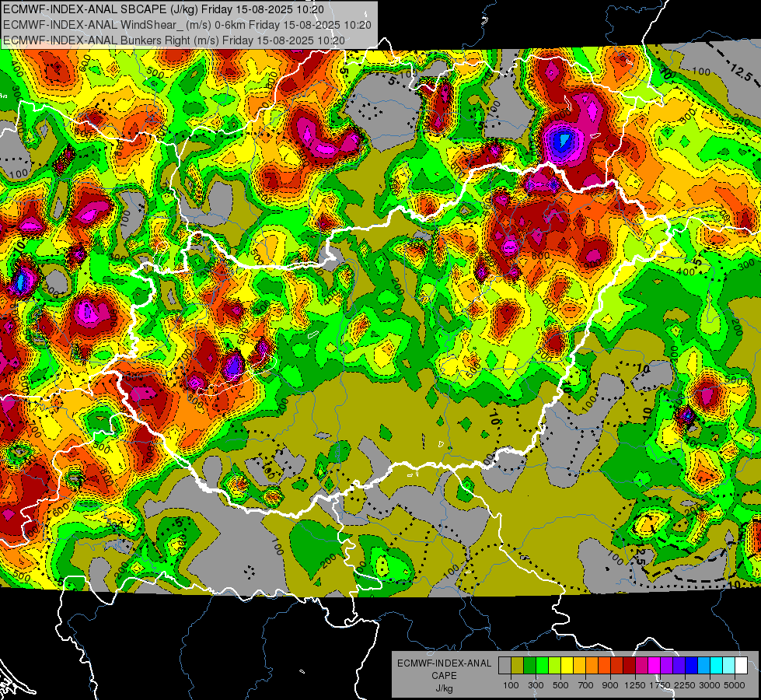
Task: Click the CAPE label in the legend
Action: [x=444, y=676]
